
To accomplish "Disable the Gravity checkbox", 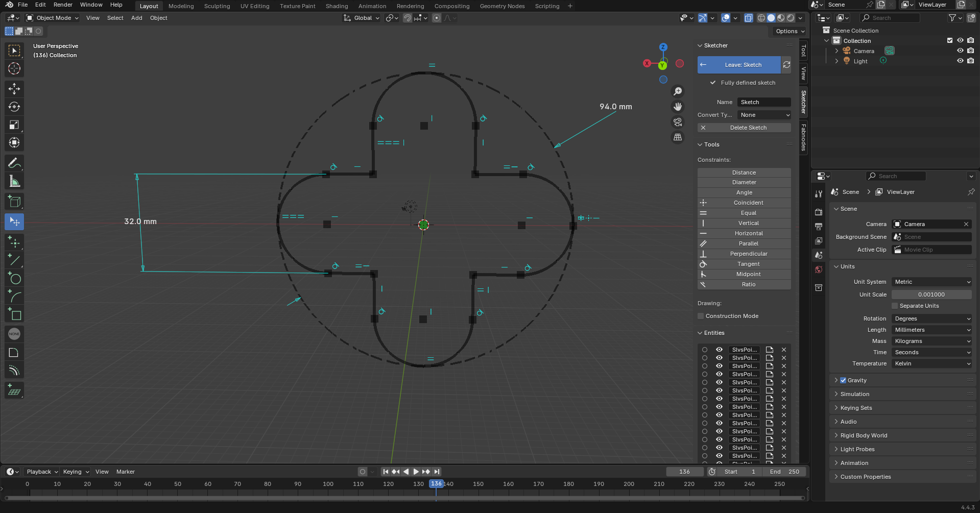I will [843, 380].
